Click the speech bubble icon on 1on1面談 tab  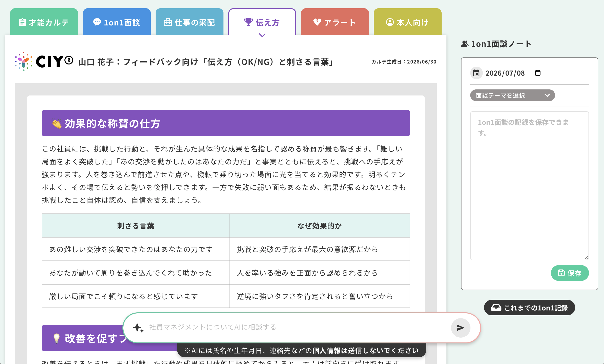tap(97, 22)
